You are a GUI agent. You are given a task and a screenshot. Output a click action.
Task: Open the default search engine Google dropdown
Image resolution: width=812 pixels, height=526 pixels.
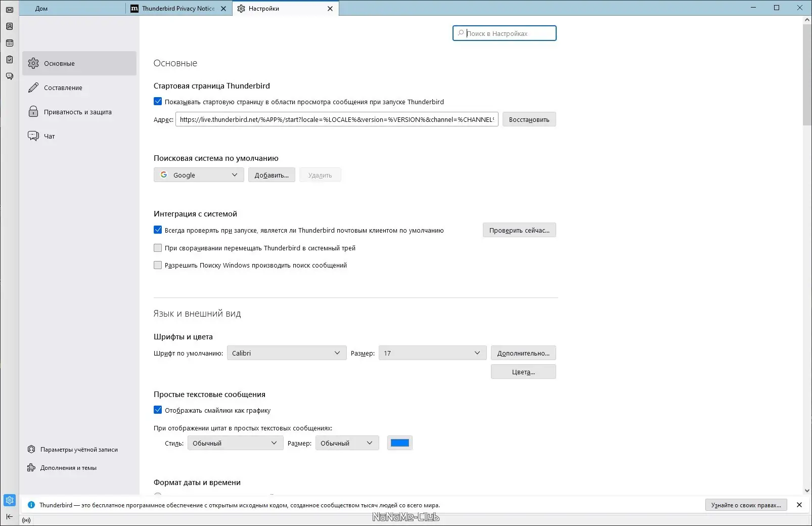coord(199,175)
